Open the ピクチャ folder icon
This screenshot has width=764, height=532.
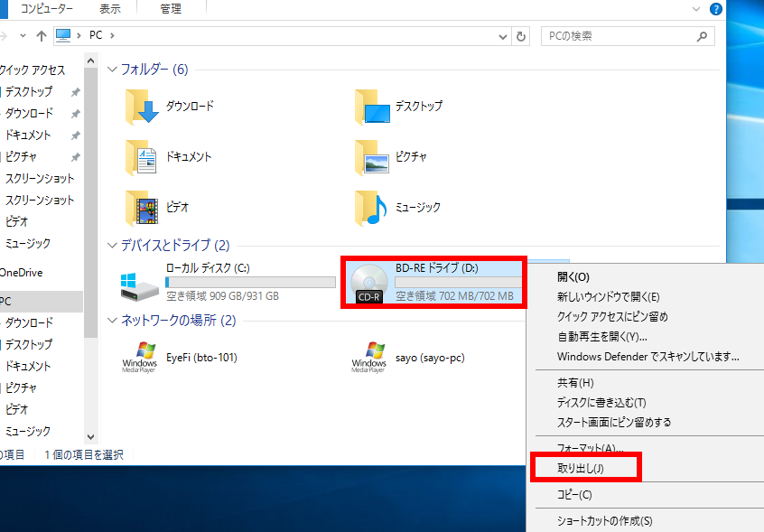[372, 157]
